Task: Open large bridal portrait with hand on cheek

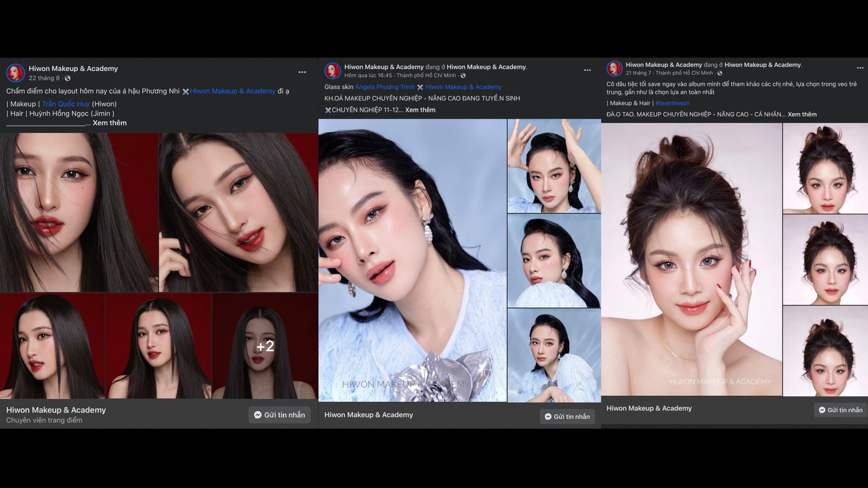Action: click(692, 259)
